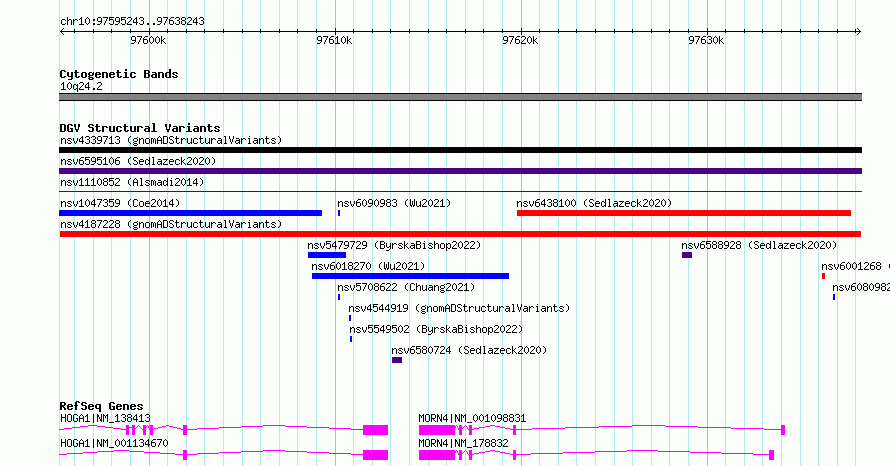Viewport: 890px width, 466px height.
Task: Open the nsv6595106 (Sedlazeck2020) label
Action: [x=138, y=161]
